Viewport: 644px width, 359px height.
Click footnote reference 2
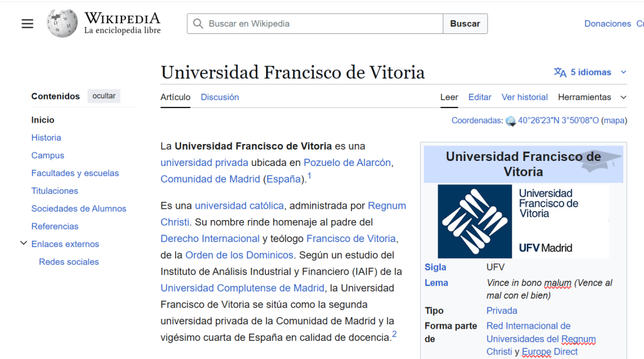[x=394, y=334]
